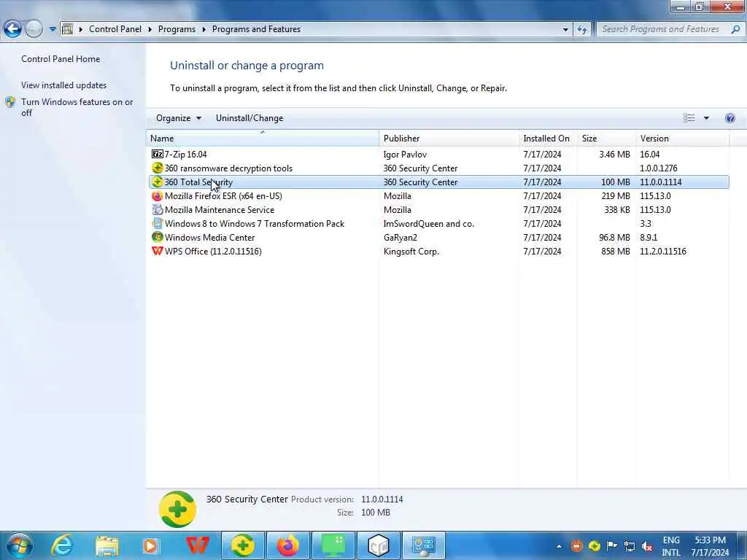Launch Internet Explorer from the taskbar

coord(62,545)
